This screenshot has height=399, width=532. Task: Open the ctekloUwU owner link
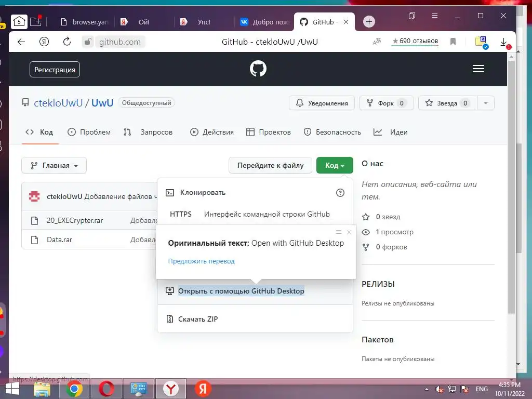point(58,103)
